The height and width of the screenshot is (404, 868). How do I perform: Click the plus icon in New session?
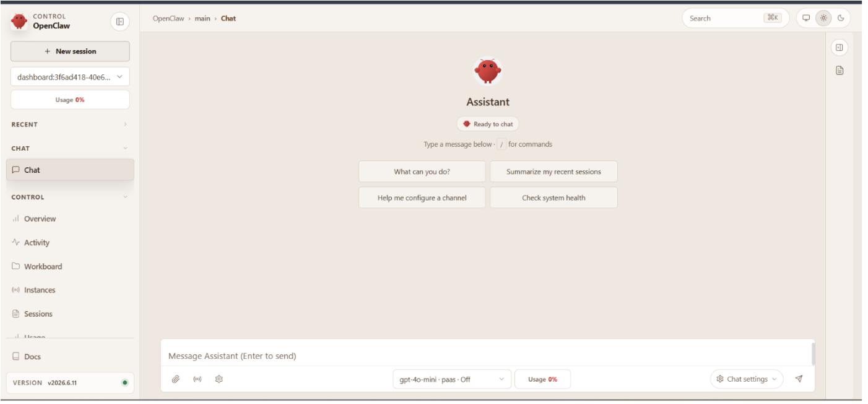tap(48, 51)
